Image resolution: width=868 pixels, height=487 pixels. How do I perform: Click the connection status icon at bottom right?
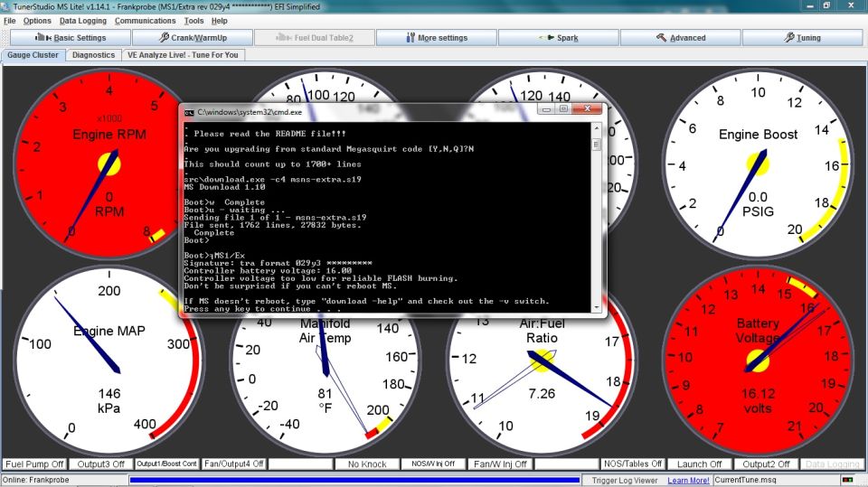(847, 480)
